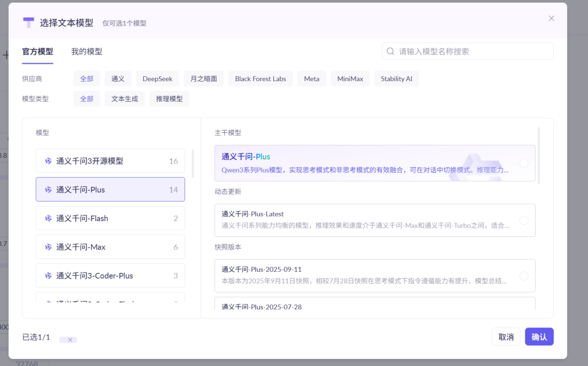The height and width of the screenshot is (366, 588).
Task: Select the 通义千问-Plus main model radio button
Action: (524, 161)
